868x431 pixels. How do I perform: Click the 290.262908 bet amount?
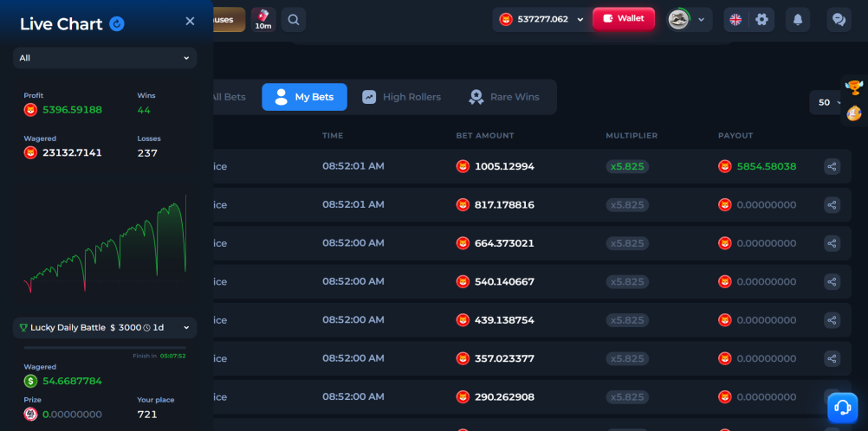tap(504, 397)
